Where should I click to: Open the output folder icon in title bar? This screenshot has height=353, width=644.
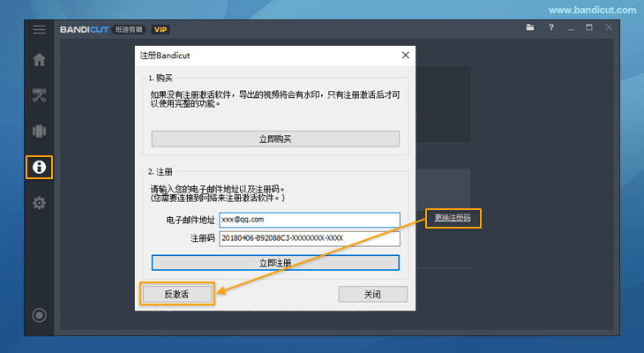tap(530, 28)
